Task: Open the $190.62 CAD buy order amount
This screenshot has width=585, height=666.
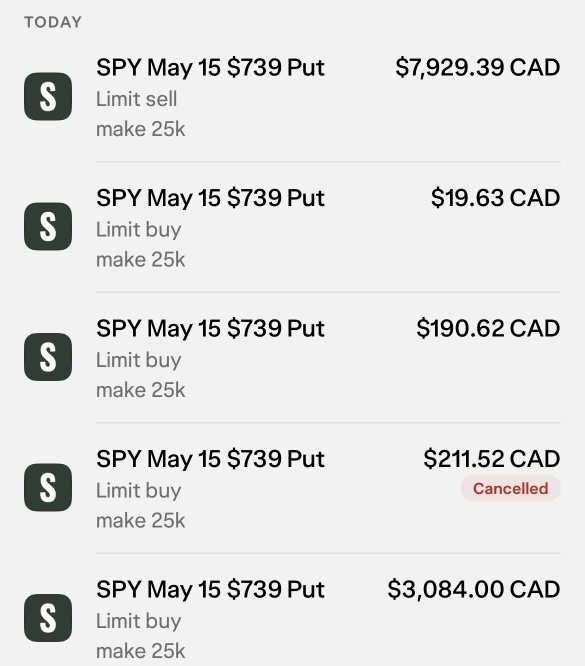Action: pyautogui.click(x=488, y=328)
